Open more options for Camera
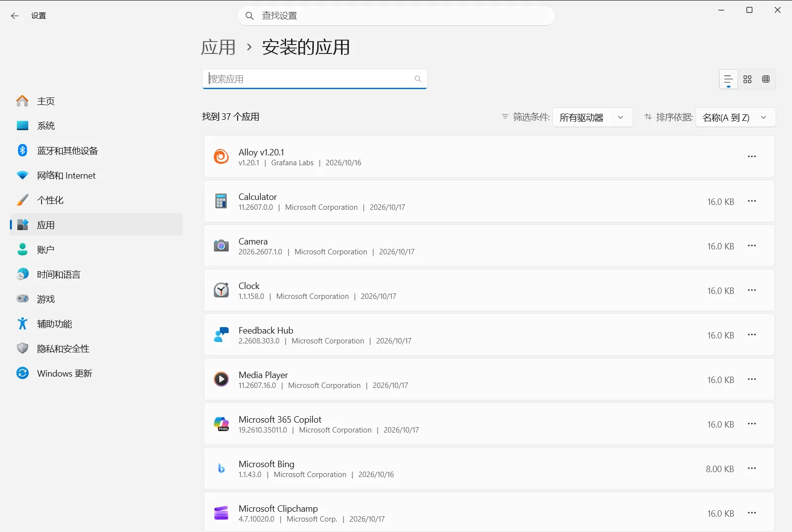This screenshot has height=532, width=792. coord(752,245)
